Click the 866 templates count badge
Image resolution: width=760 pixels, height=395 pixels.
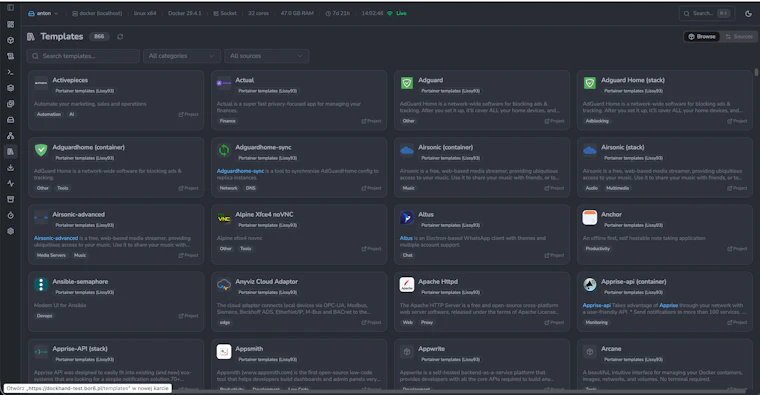99,36
